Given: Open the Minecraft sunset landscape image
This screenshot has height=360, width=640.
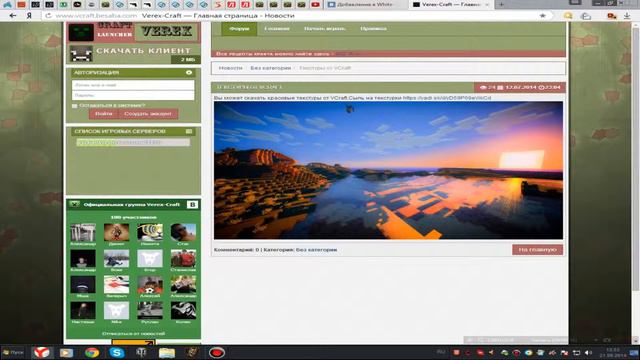Looking at the screenshot, I should 388,170.
